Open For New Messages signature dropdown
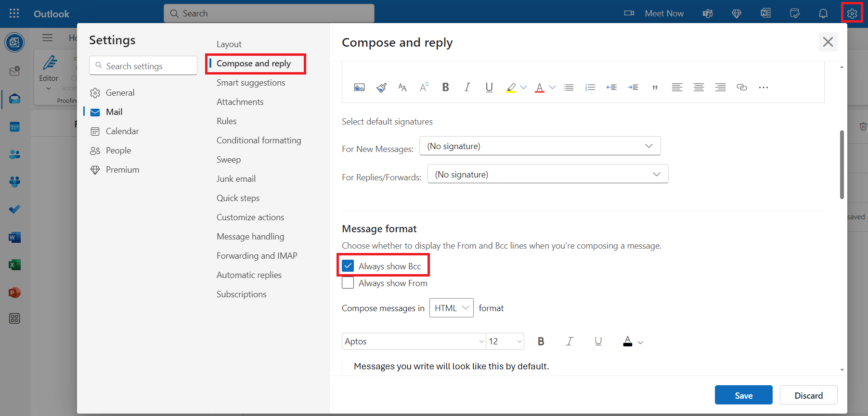868x416 pixels. (540, 146)
